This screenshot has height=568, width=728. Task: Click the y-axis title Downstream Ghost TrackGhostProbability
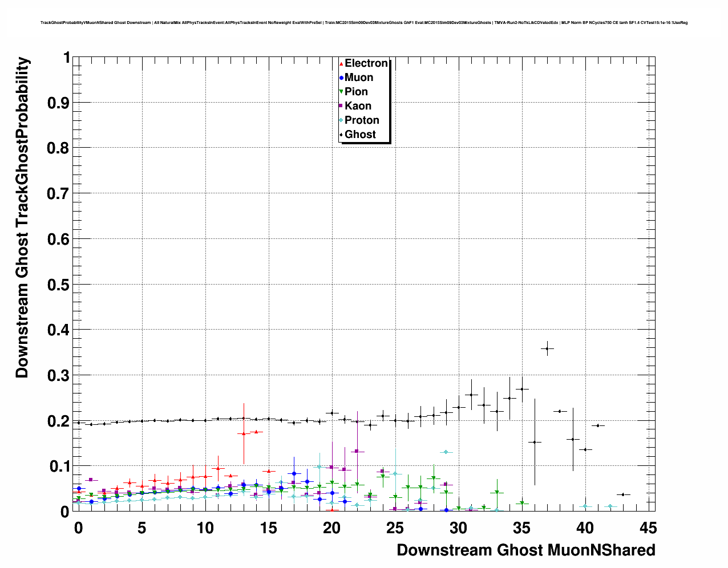point(22,217)
